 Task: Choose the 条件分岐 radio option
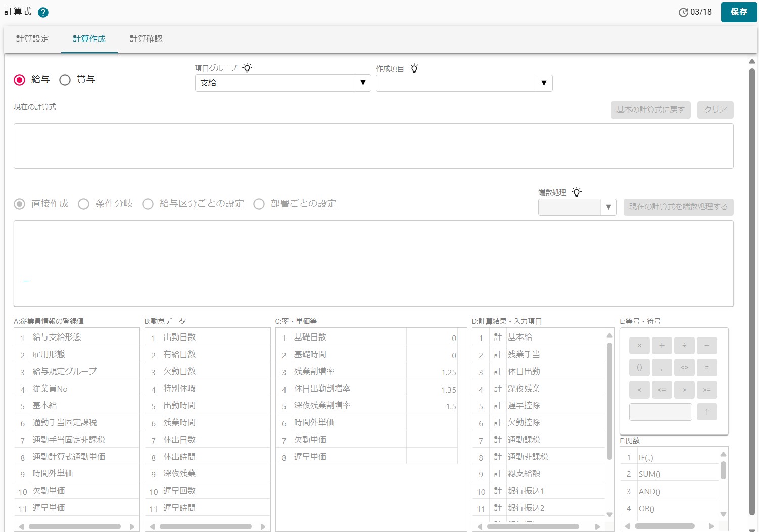(x=83, y=204)
